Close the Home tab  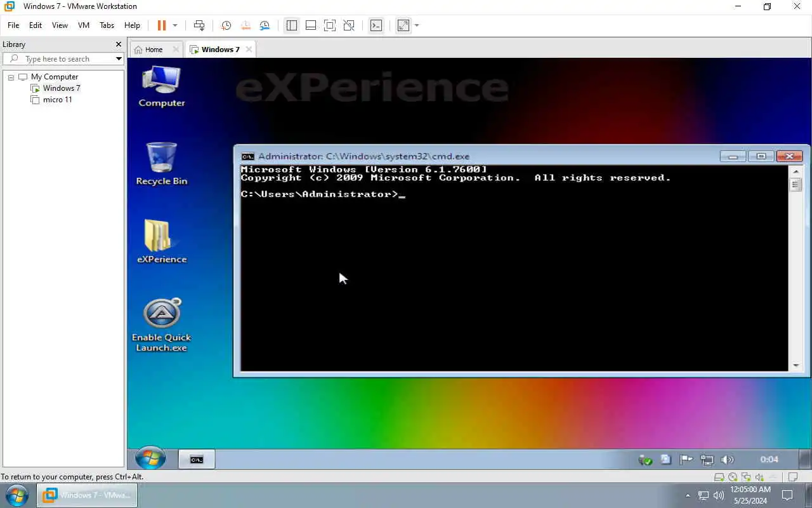pyautogui.click(x=176, y=50)
